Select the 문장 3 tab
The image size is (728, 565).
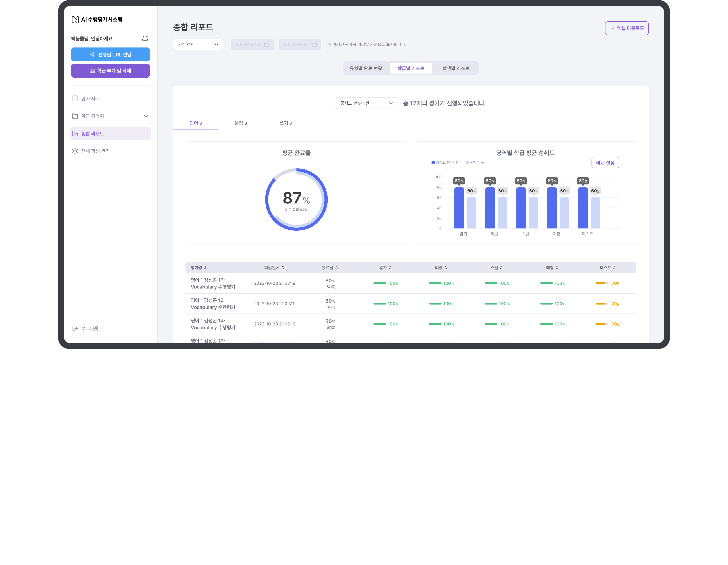[241, 123]
